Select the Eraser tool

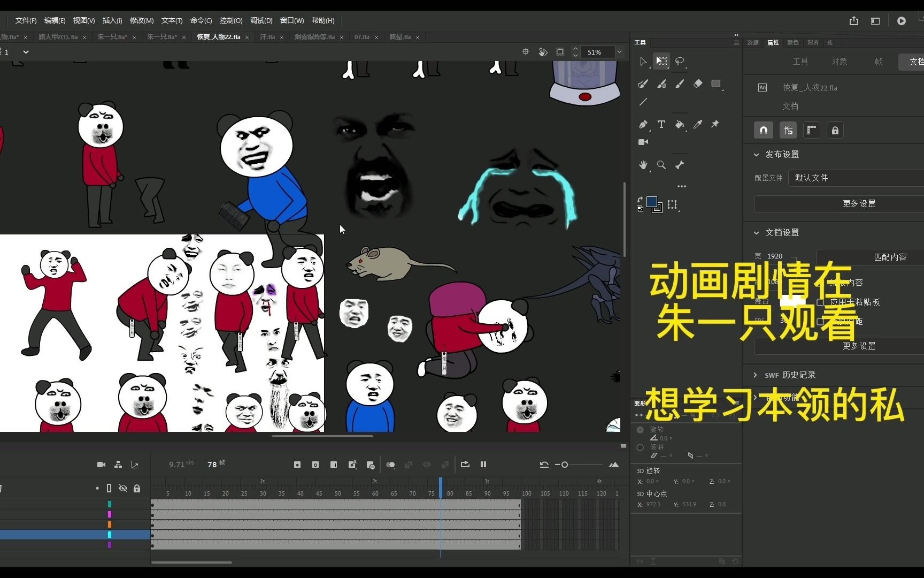[x=698, y=83]
